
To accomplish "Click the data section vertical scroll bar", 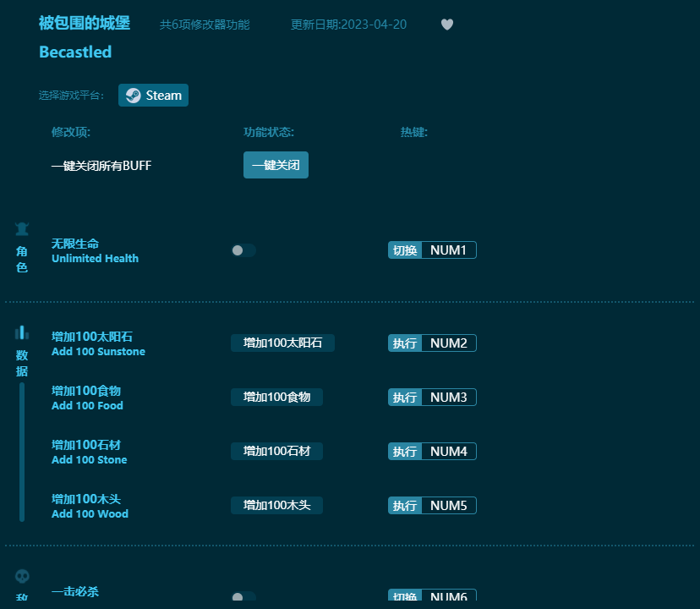I will 22,453.
